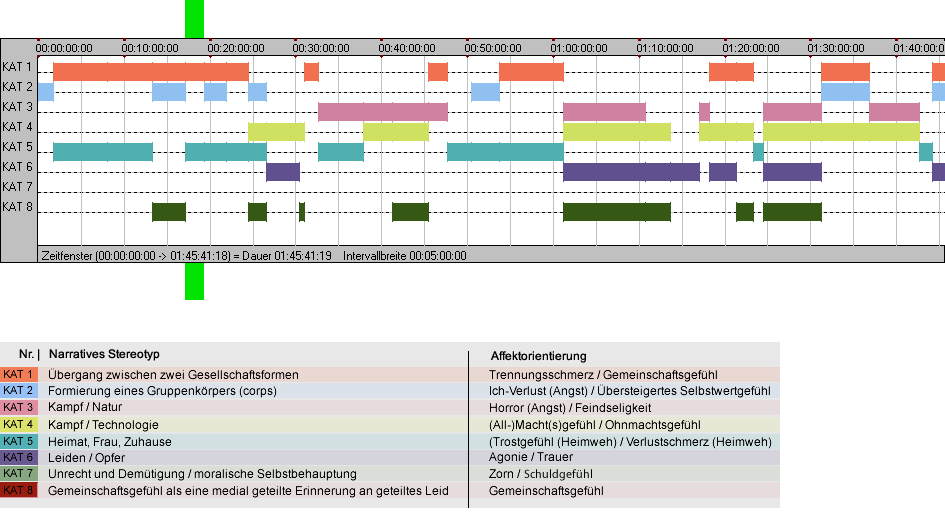Click the longest purple KAT 6 segment after 01:00
This screenshot has width=945, height=530.
click(x=632, y=172)
